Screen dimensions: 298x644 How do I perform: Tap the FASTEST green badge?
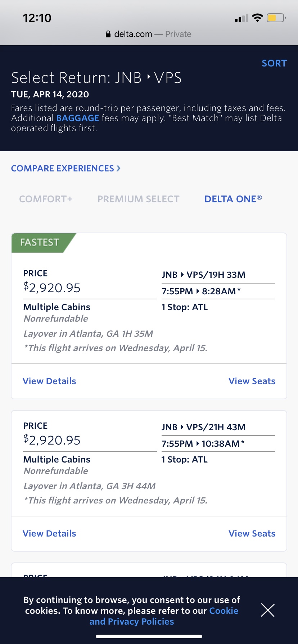40,243
